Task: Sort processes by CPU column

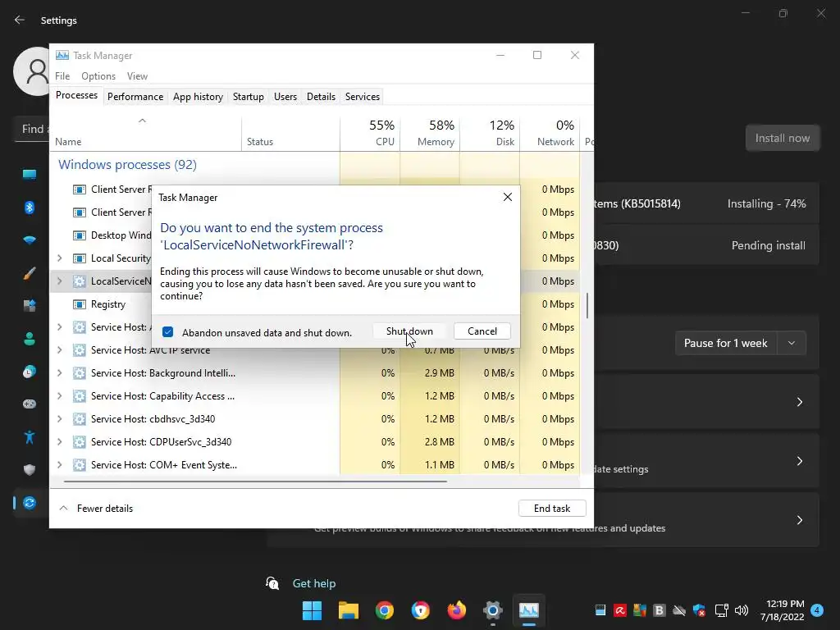Action: 370,132
